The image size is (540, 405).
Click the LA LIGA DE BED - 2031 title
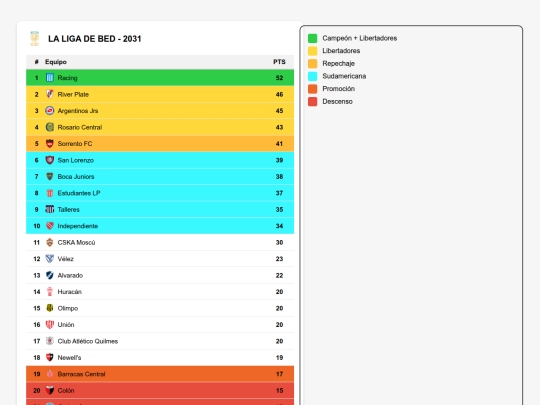95,39
